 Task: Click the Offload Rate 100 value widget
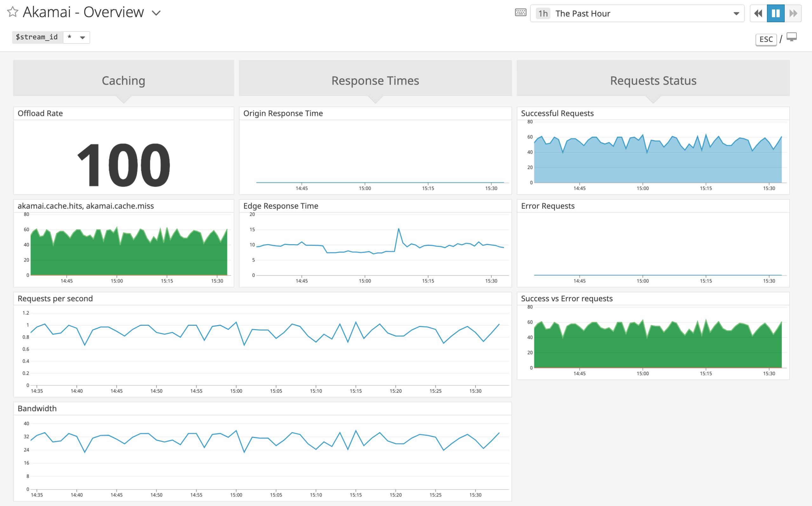[123, 164]
